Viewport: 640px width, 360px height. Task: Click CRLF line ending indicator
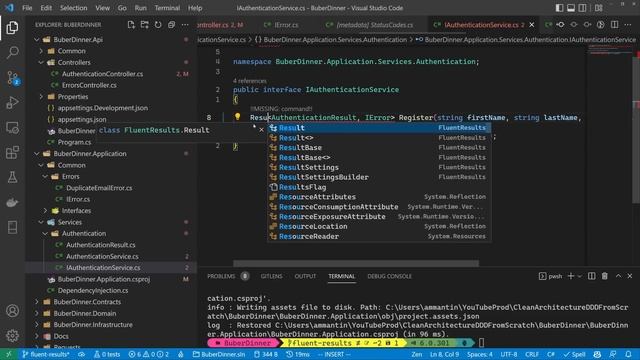point(532,354)
